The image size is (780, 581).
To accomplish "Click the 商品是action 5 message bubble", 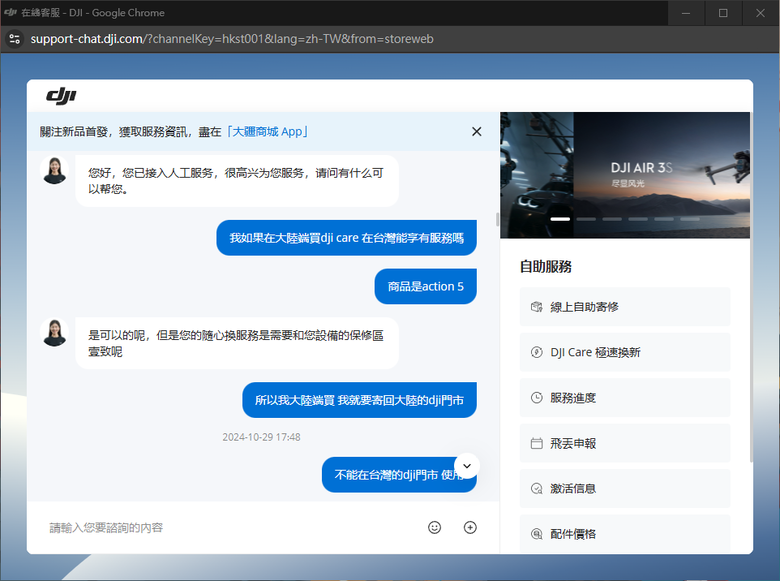I will point(425,287).
